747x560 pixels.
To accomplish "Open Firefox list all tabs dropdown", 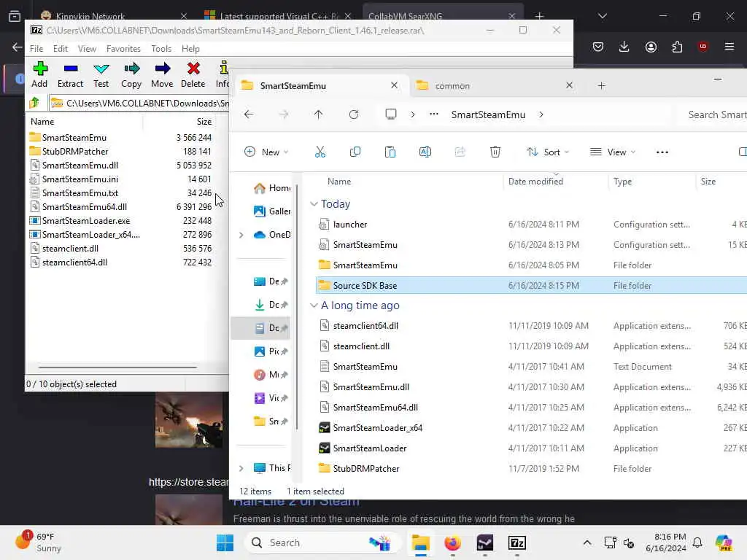I will 602,16.
